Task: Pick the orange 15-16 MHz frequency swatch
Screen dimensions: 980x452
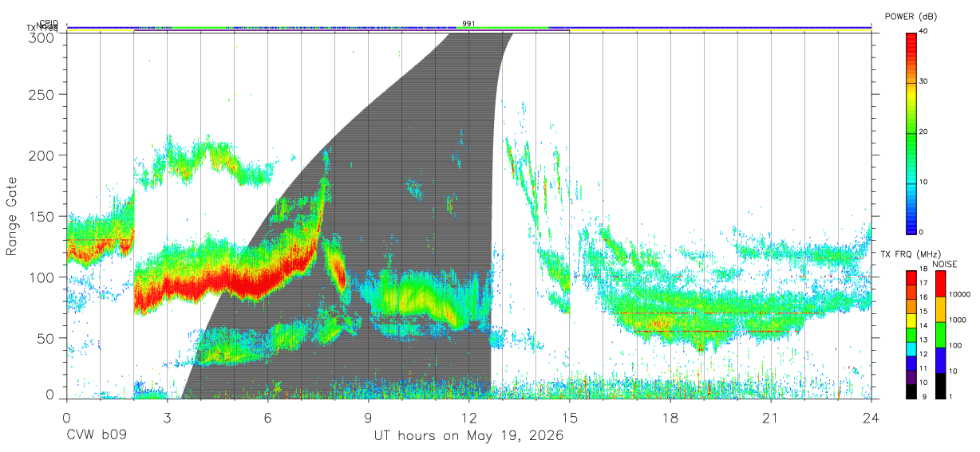Action: point(911,305)
